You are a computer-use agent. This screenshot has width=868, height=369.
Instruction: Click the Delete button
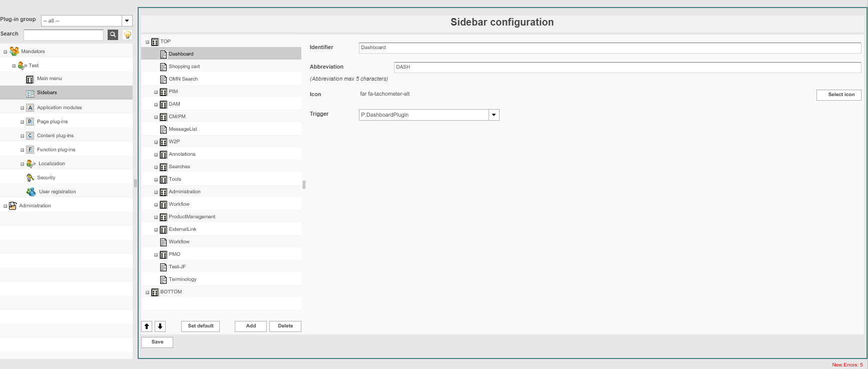285,326
